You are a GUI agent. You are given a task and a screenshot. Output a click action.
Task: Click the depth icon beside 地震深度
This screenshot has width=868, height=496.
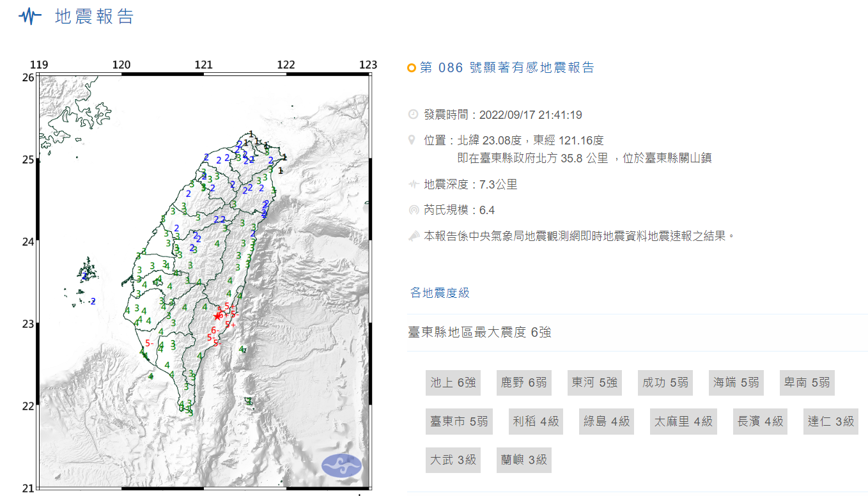click(413, 185)
